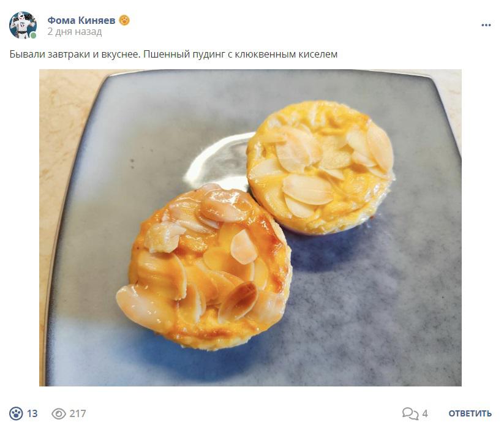
Task: Click the view count 217
Action: pyautogui.click(x=78, y=413)
